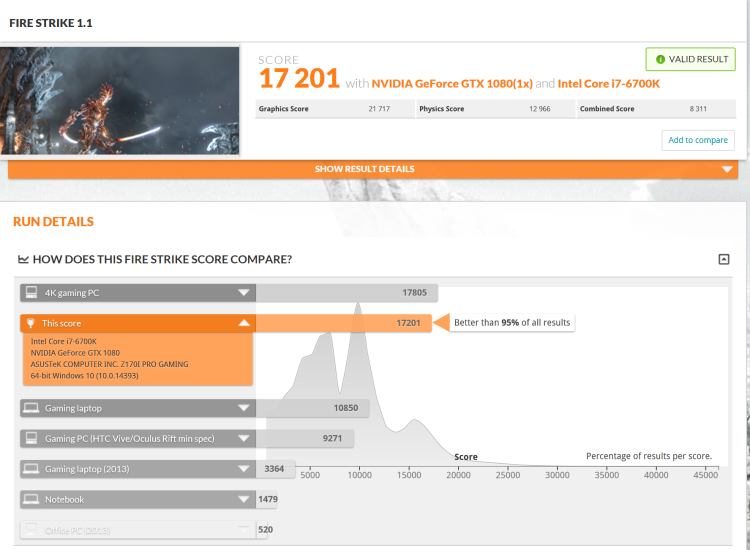The image size is (750, 550).
Task: Click the 520 Office PC value
Action: [265, 530]
